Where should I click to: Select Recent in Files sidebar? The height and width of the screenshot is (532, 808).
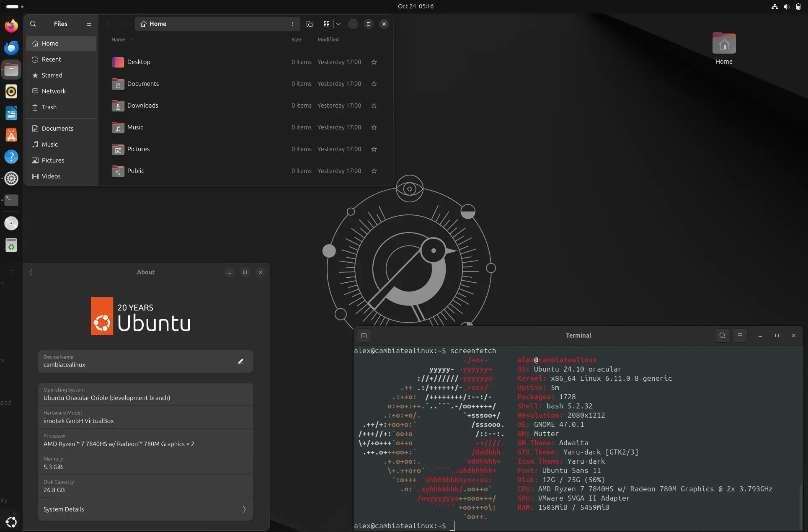point(61,59)
